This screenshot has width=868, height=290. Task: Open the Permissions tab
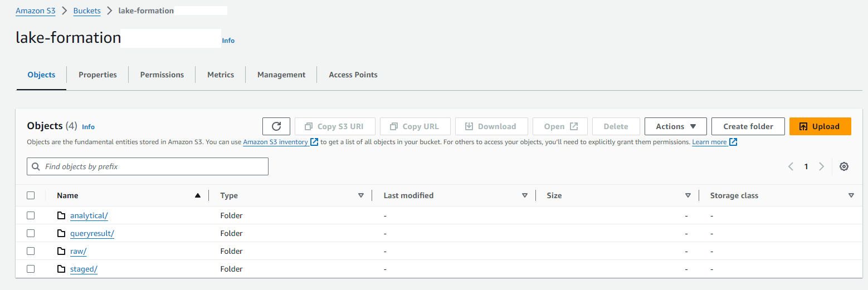tap(162, 75)
